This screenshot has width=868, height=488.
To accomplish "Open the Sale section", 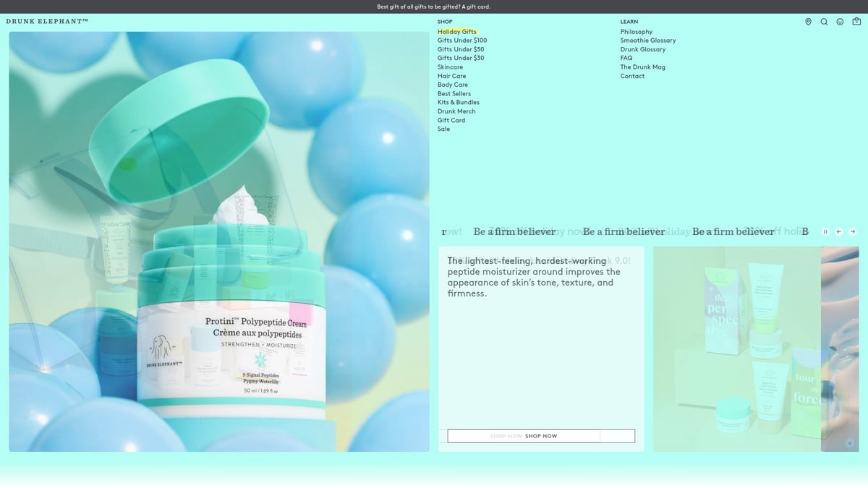I will tap(443, 129).
